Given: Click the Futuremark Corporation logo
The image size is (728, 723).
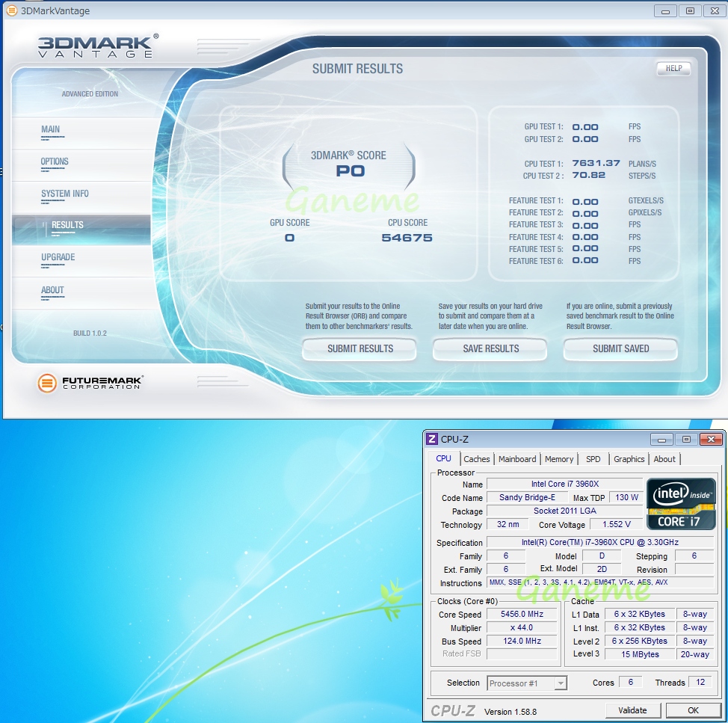Looking at the screenshot, I should point(90,383).
